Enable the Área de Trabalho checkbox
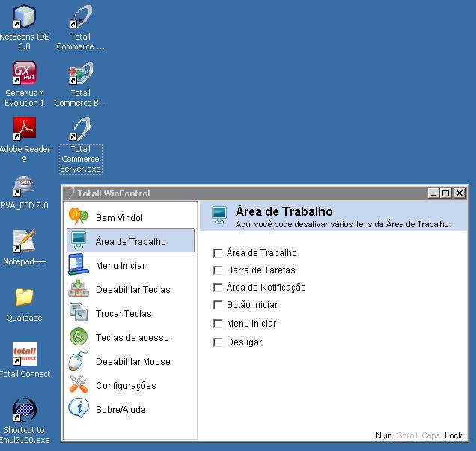 click(x=219, y=253)
